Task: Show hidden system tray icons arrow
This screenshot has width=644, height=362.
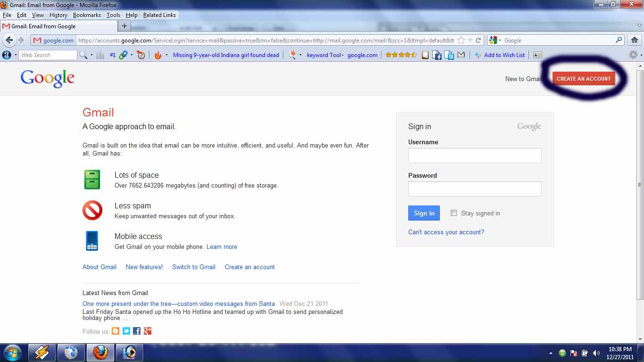Action: pos(551,353)
